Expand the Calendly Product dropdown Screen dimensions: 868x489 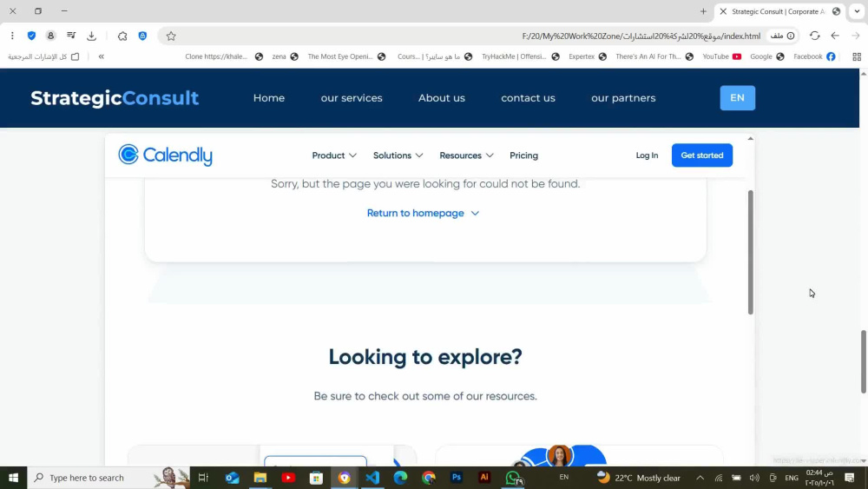[334, 155]
